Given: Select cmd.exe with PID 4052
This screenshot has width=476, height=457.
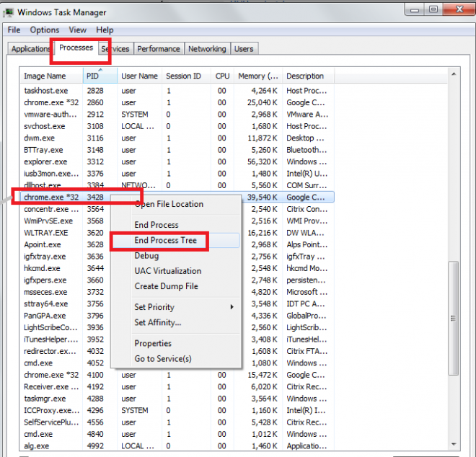Looking at the screenshot, I should pos(177,363).
